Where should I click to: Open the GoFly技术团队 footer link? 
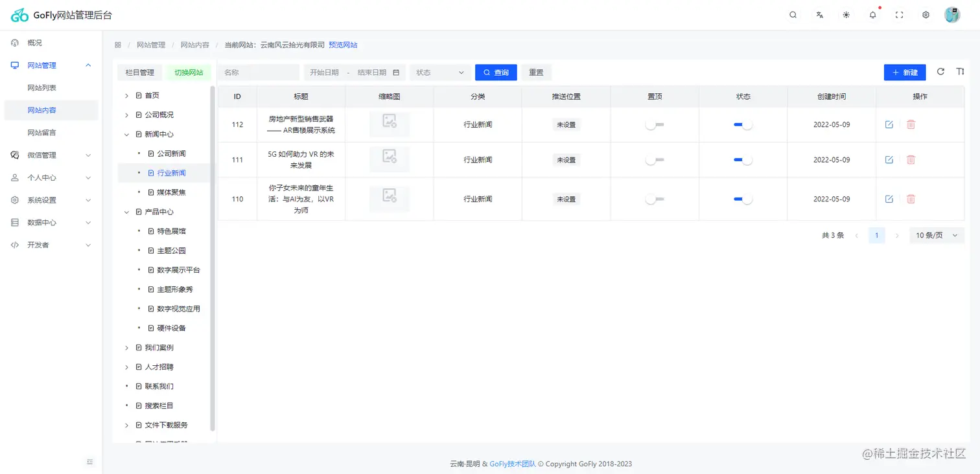[x=513, y=464]
